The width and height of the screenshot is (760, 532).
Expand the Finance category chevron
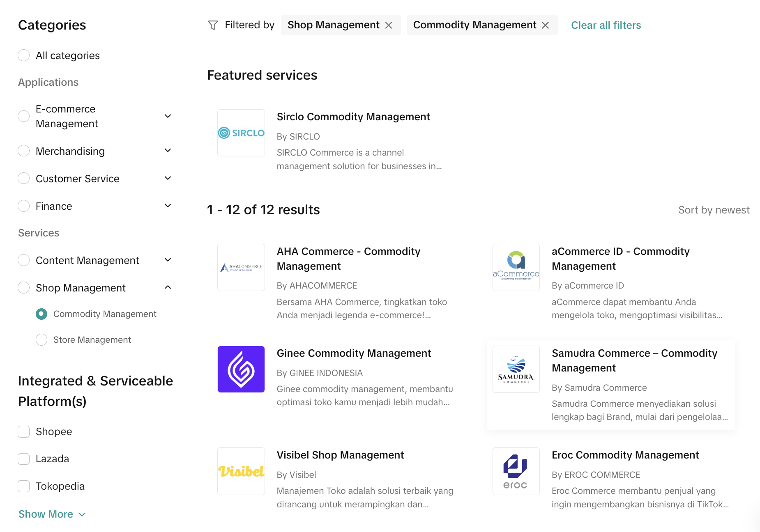click(x=168, y=206)
